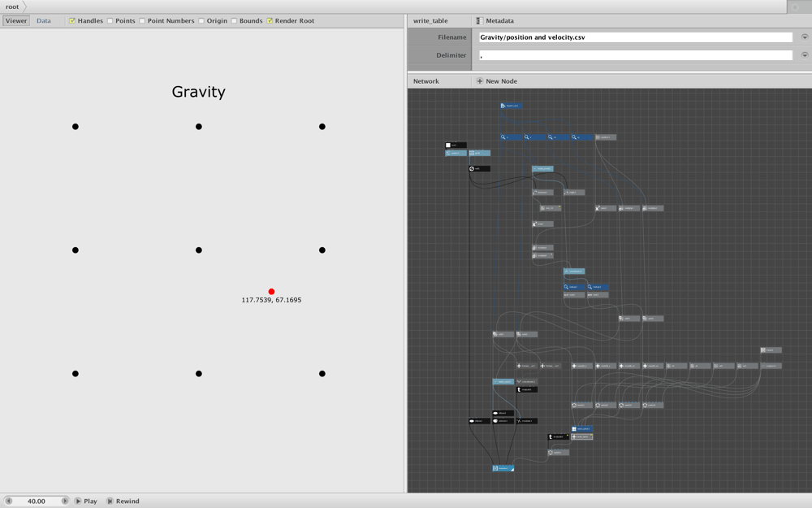Click the root breadcrumb
The height and width of the screenshot is (508, 812).
pos(12,7)
